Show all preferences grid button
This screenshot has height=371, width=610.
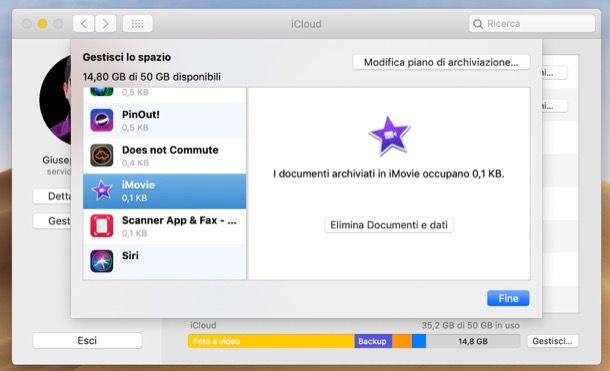(x=137, y=24)
